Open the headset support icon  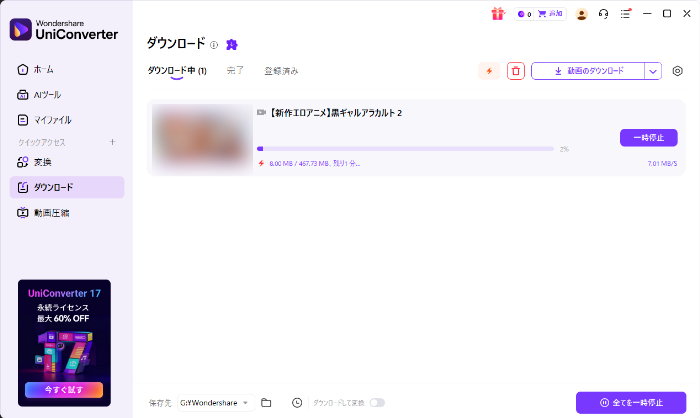click(603, 14)
